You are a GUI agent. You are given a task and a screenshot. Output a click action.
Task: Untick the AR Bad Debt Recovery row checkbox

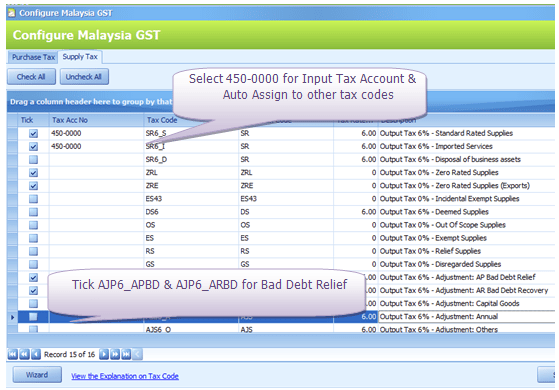pyautogui.click(x=33, y=291)
